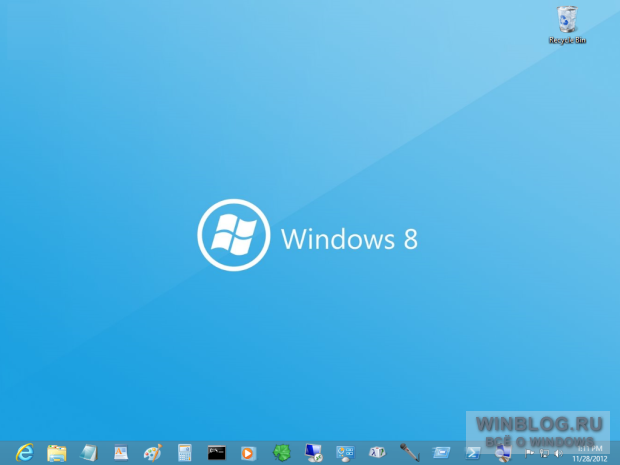Launch WordPad from the taskbar
Viewport: 620px width, 465px height.
click(121, 453)
